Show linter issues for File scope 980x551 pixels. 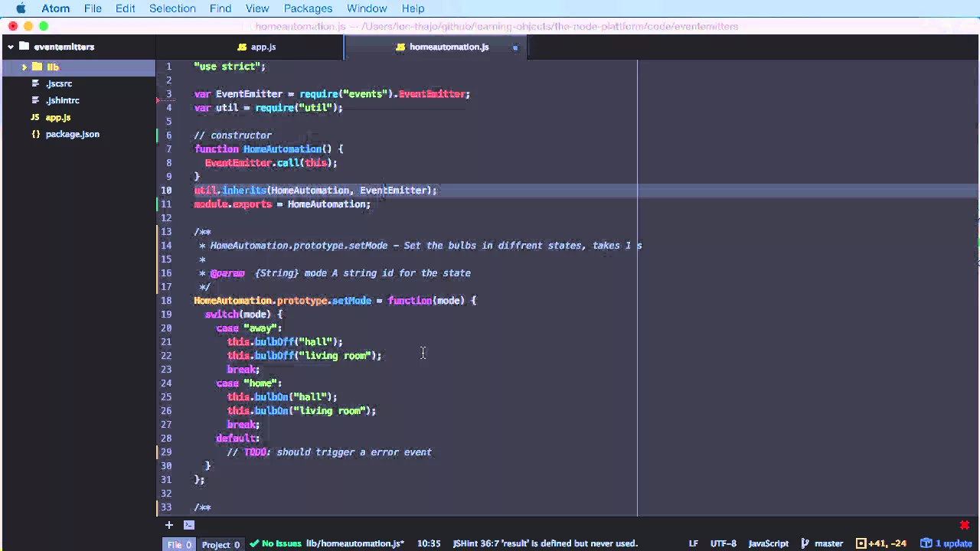pyautogui.click(x=180, y=544)
